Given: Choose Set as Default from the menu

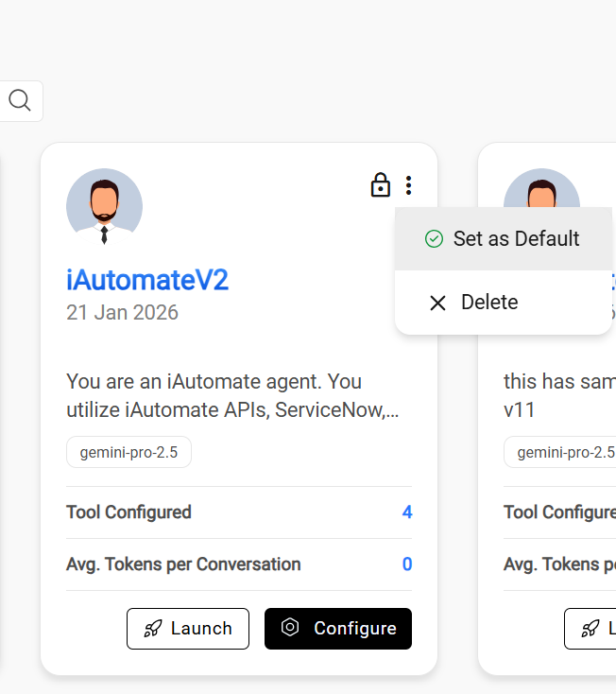Looking at the screenshot, I should tap(503, 239).
